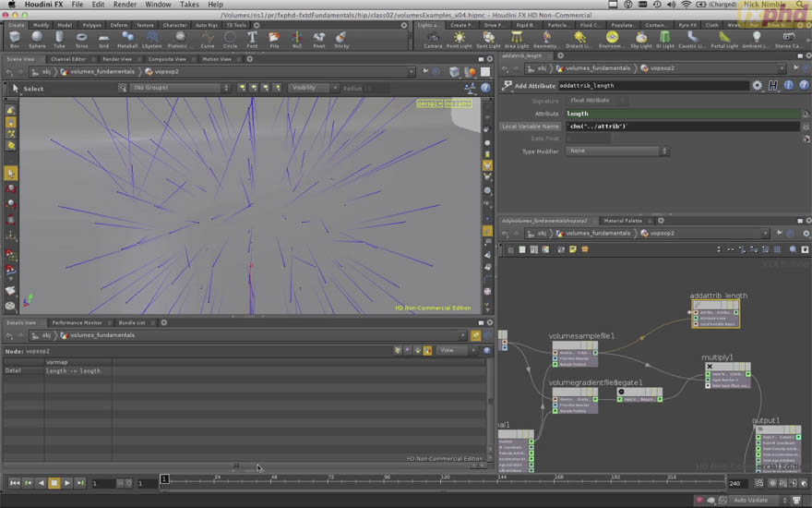The image size is (812, 508).
Task: Create a Box from the shelf
Action: pos(15,39)
